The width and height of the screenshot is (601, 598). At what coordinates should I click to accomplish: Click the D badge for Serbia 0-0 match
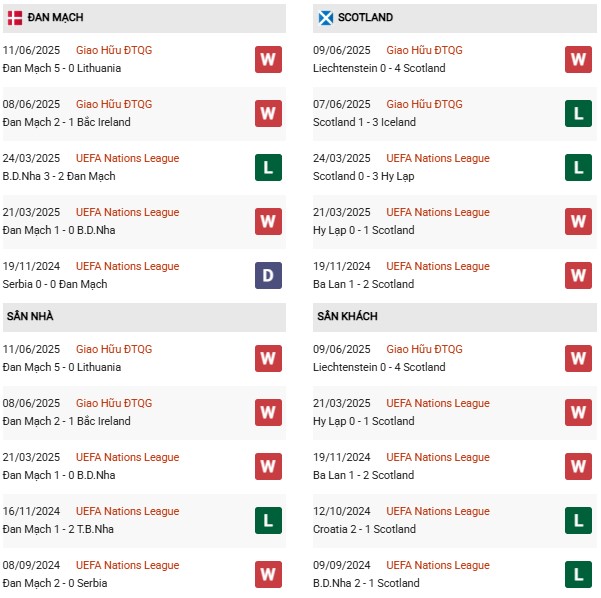(268, 275)
